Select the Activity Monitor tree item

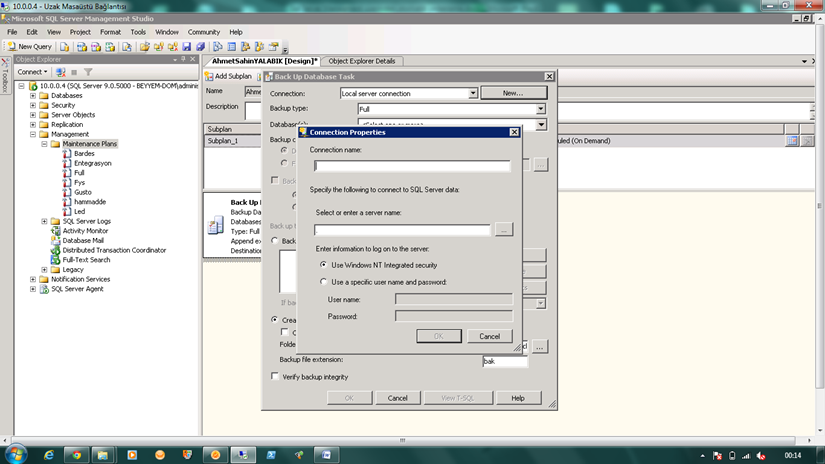click(x=85, y=231)
